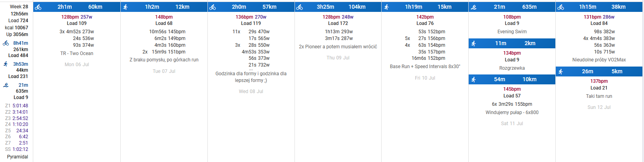
Task: Click the 'Pyramidal' zone distribution label
Action: 17,157
